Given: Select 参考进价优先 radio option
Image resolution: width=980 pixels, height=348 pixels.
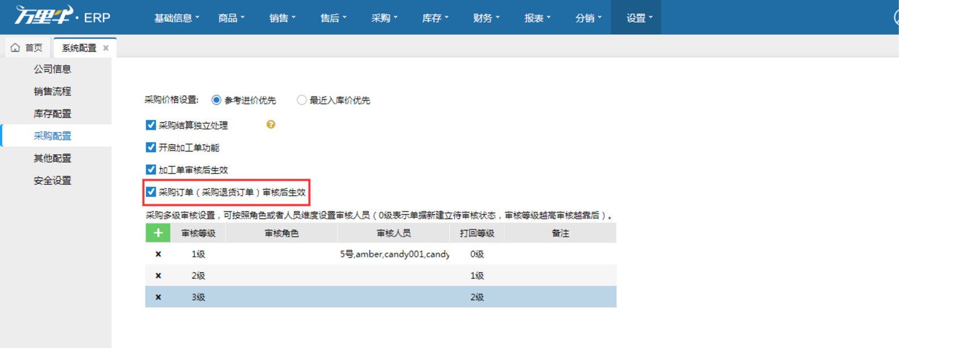Looking at the screenshot, I should tap(216, 100).
